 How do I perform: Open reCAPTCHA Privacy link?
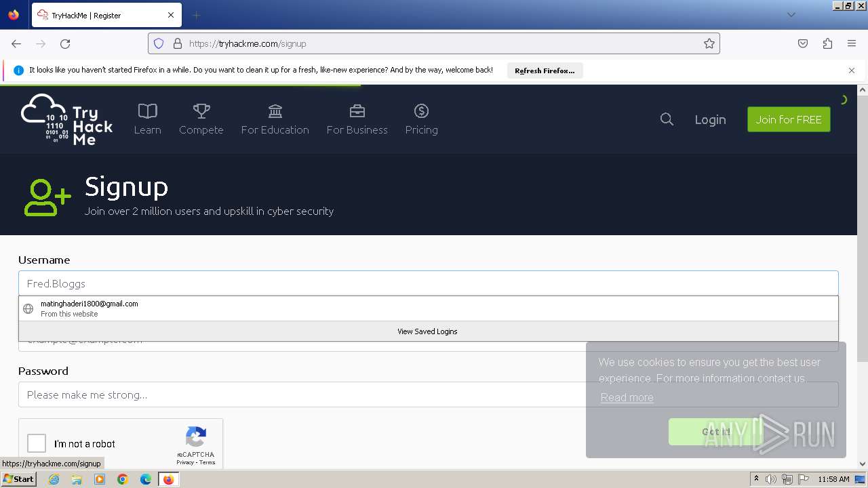tap(185, 462)
